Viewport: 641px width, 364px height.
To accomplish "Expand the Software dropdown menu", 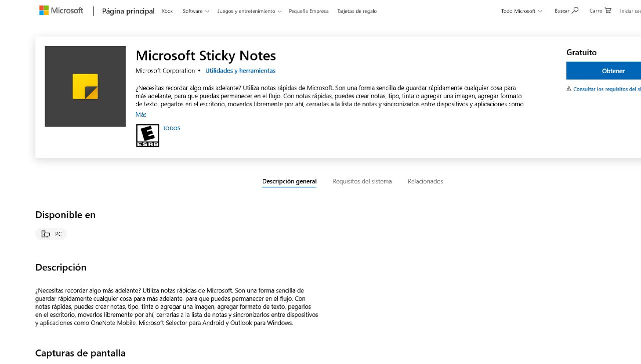I will click(x=196, y=11).
